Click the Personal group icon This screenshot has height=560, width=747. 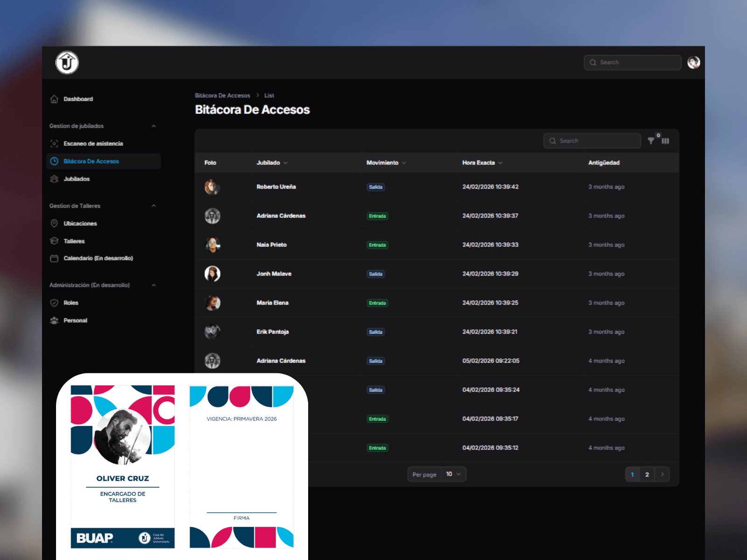coord(54,321)
